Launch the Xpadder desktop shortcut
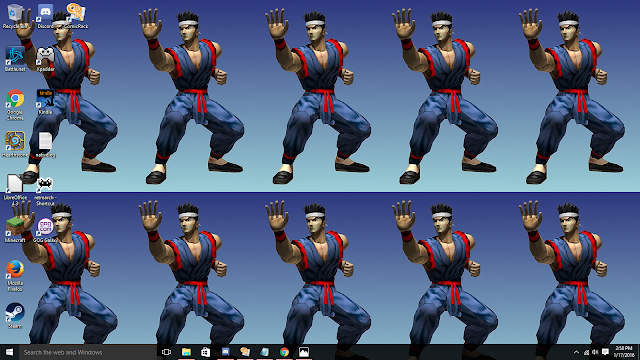 pos(45,59)
